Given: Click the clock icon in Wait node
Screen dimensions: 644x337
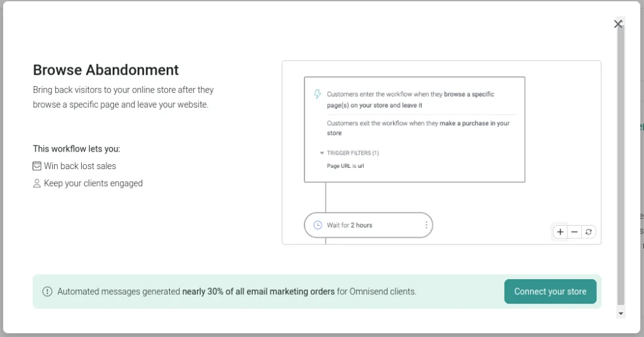Looking at the screenshot, I should tap(318, 225).
